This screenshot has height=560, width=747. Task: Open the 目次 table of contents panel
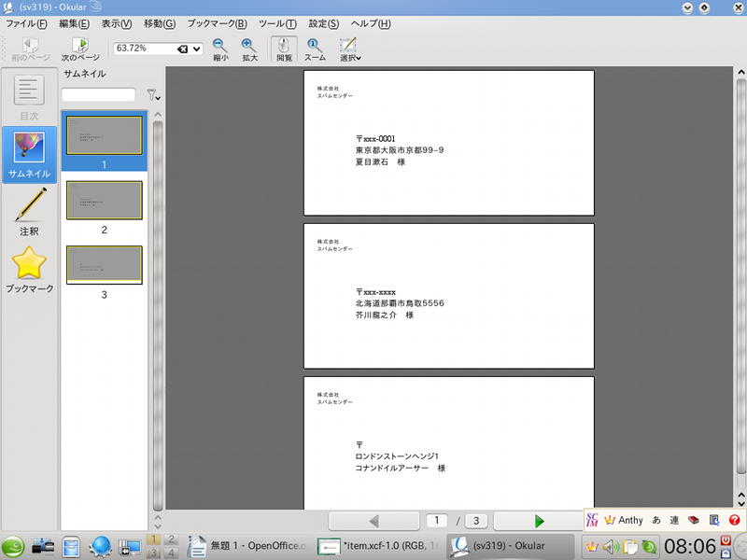pyautogui.click(x=29, y=98)
